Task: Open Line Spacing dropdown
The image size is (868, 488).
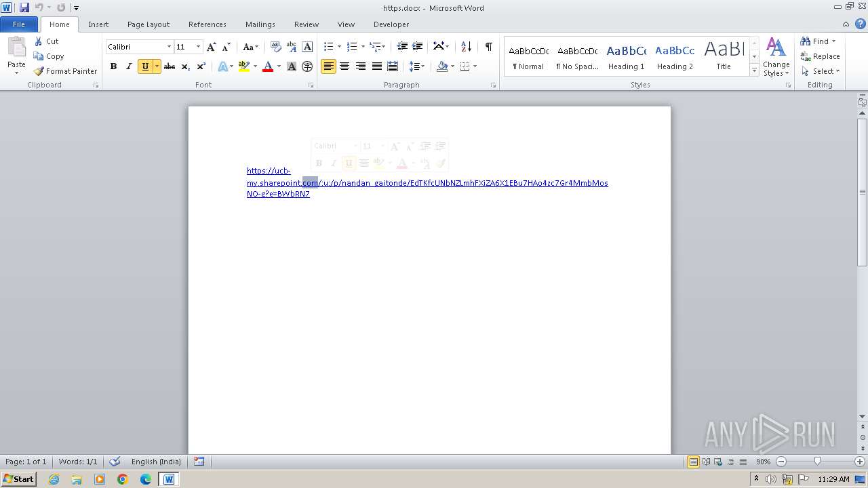Action: click(x=417, y=66)
